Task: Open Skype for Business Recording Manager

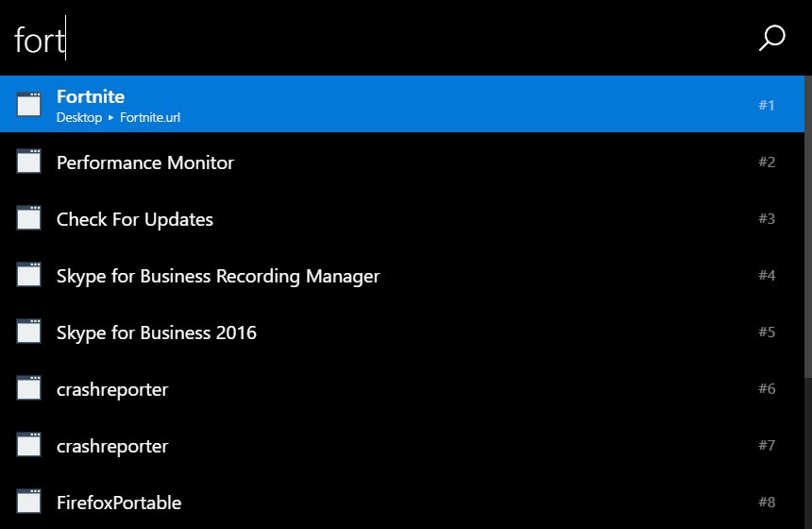Action: point(402,275)
